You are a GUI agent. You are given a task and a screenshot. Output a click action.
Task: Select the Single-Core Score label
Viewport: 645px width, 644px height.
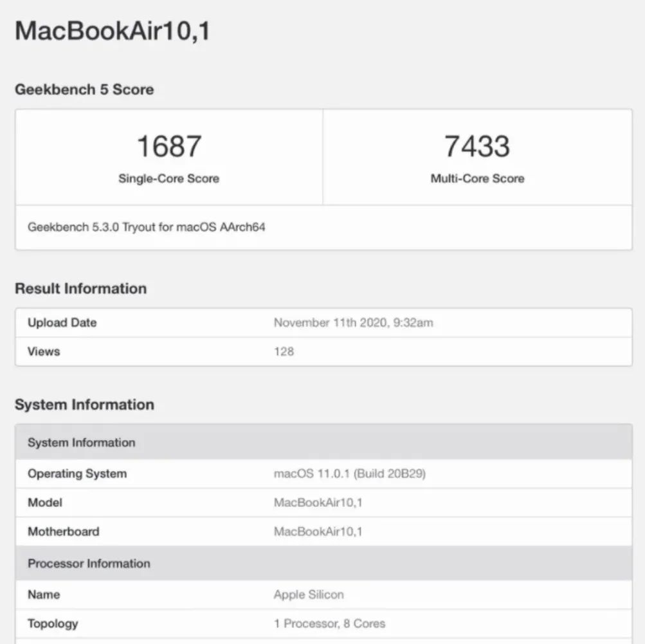(x=168, y=179)
